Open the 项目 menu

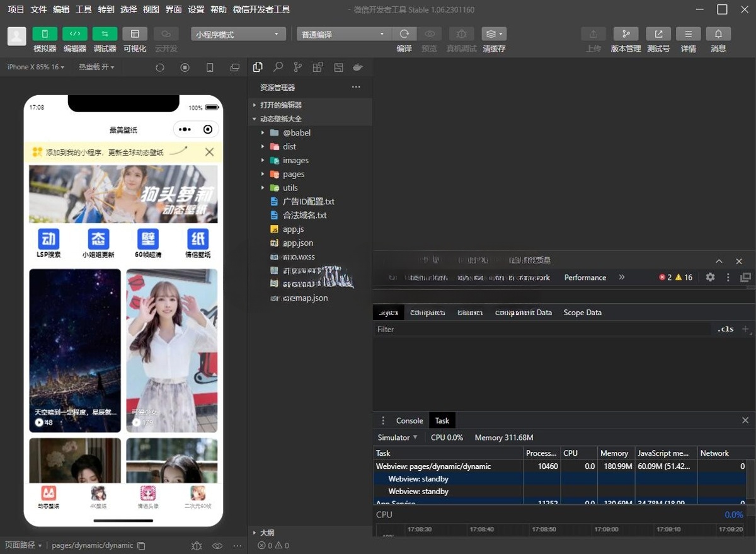pos(16,9)
